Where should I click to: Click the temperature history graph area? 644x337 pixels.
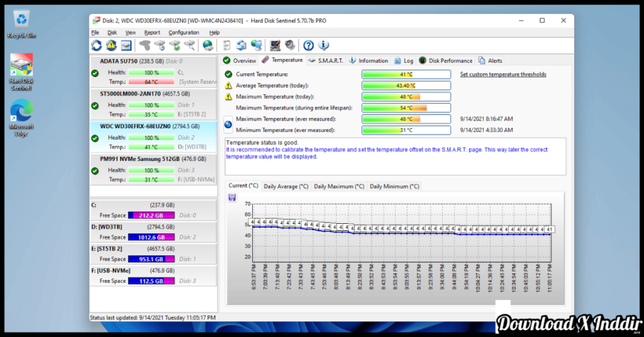tap(396, 248)
